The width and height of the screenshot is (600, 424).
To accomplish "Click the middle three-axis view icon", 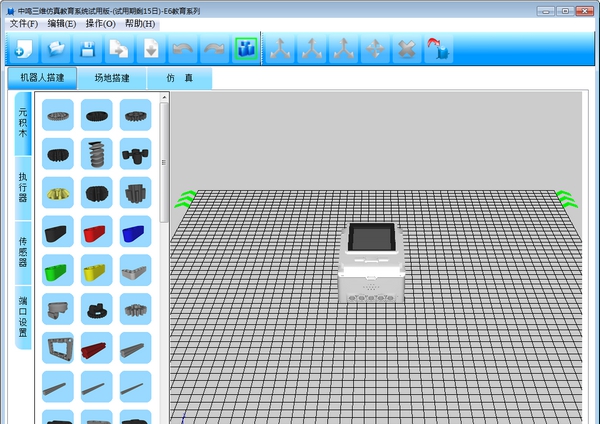I will [312, 49].
